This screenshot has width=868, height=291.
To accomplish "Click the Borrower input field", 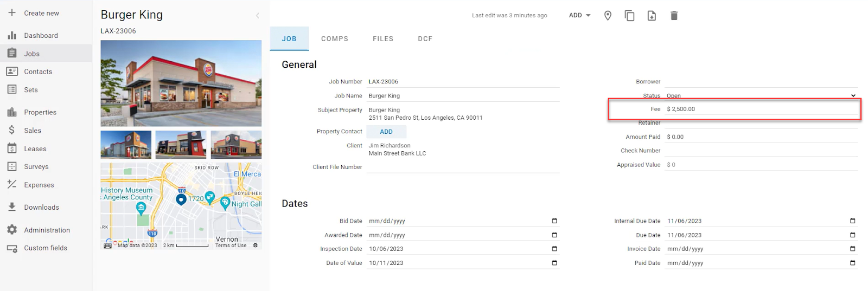I will click(x=761, y=82).
